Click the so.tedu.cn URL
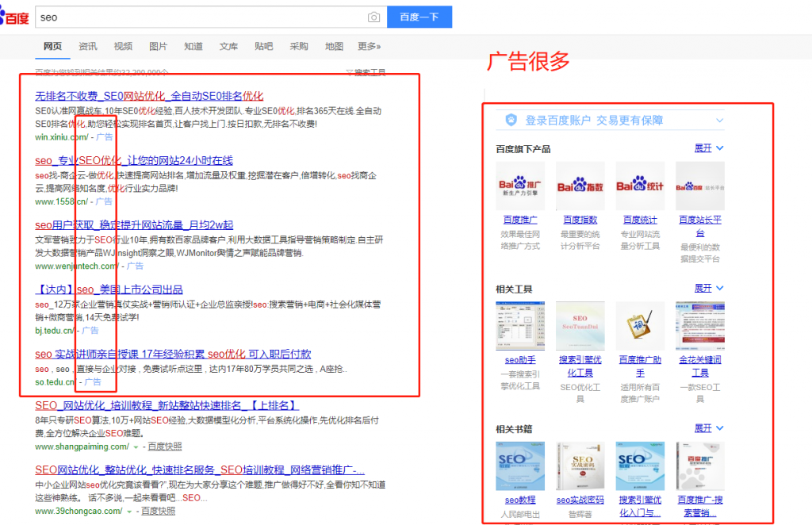The width and height of the screenshot is (812, 525). pos(56,382)
